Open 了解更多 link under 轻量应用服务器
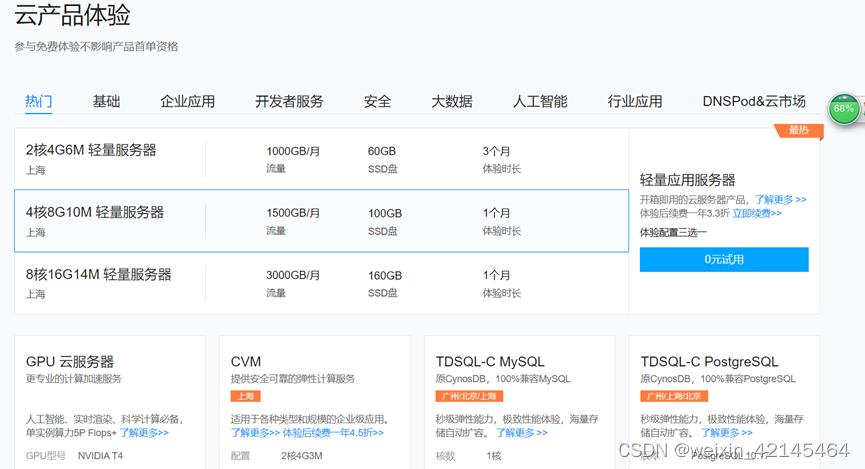 (781, 200)
